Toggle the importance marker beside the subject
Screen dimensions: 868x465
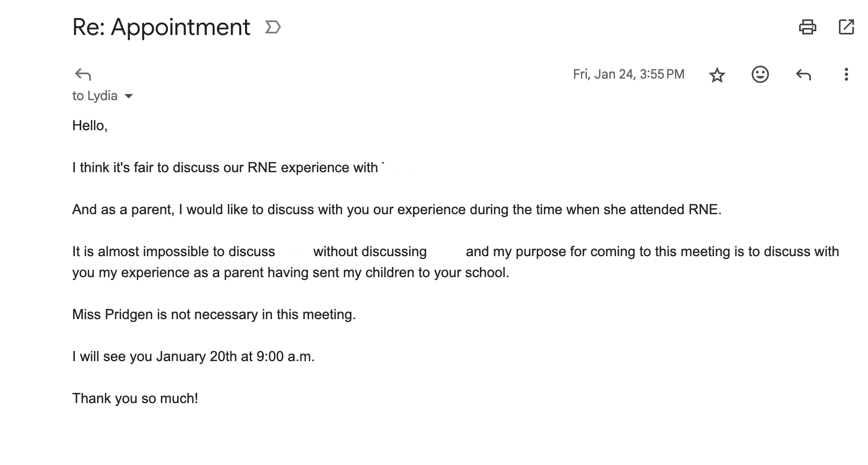pos(273,27)
